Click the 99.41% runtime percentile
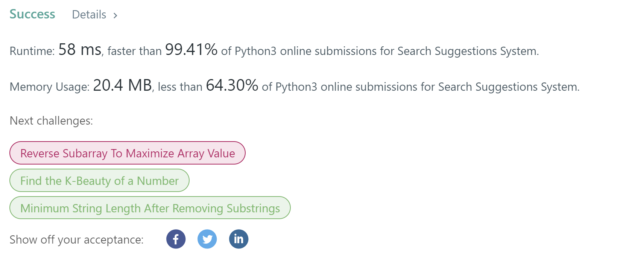 point(191,50)
